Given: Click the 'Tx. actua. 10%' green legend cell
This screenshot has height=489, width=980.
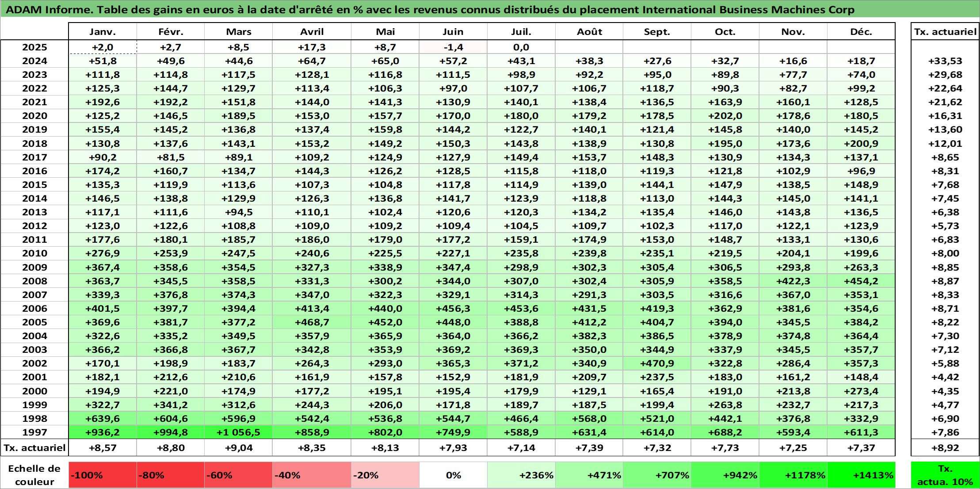Looking at the screenshot, I should click(x=945, y=475).
